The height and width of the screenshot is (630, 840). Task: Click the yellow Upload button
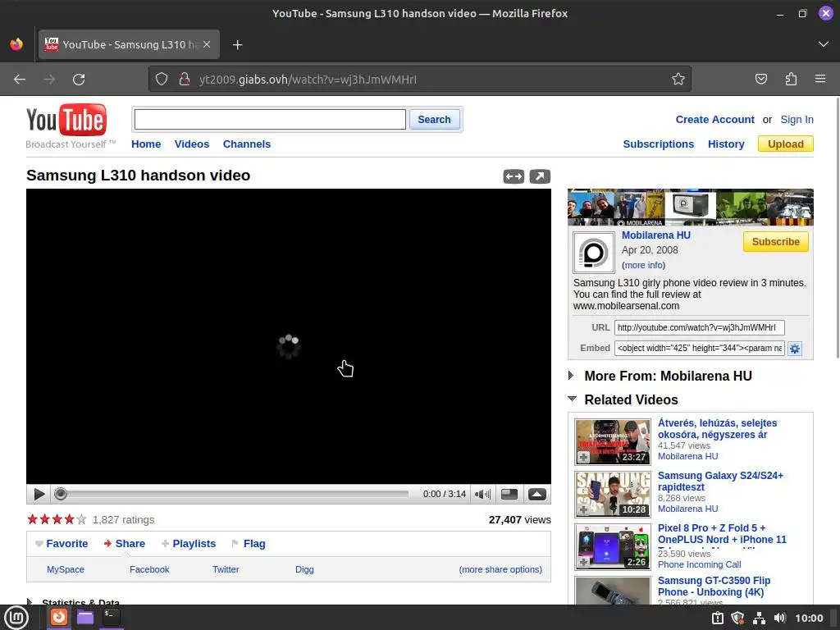(785, 144)
